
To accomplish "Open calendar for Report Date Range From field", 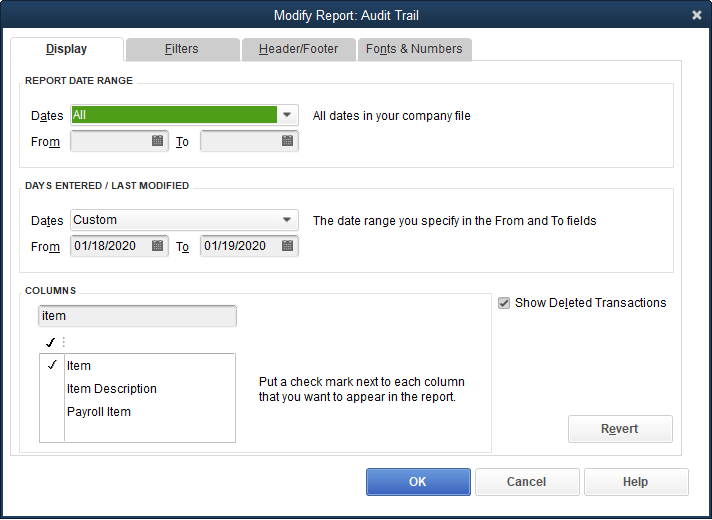I will pyautogui.click(x=157, y=141).
